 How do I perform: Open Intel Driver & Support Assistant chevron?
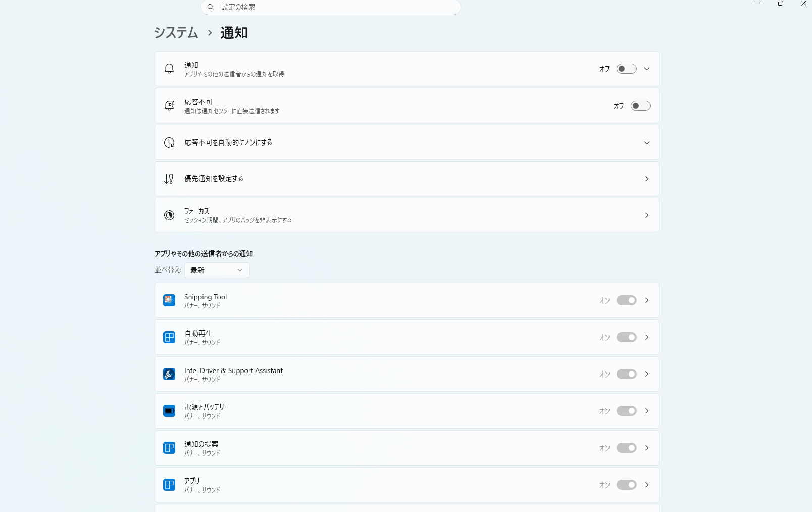coord(647,374)
